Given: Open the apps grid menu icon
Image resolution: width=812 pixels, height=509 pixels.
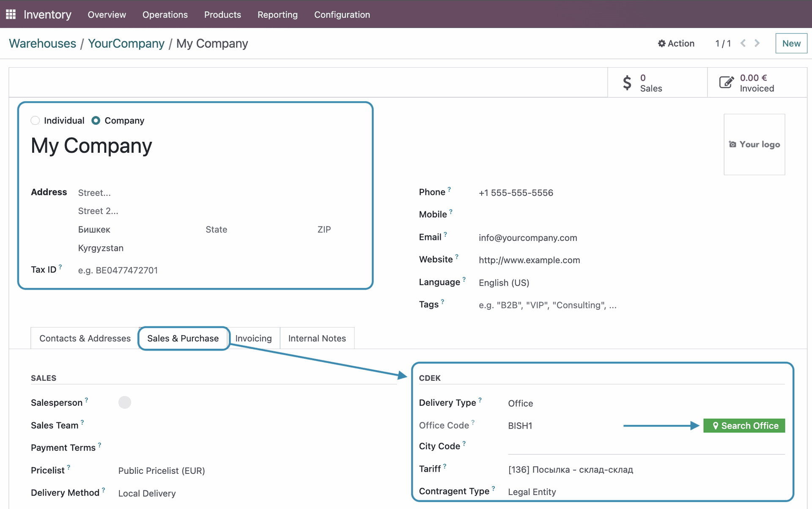Looking at the screenshot, I should coord(11,14).
